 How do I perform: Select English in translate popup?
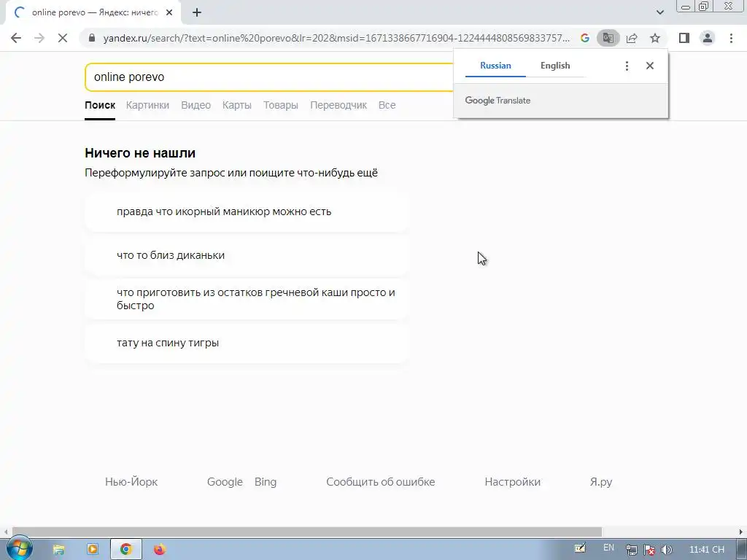click(x=555, y=66)
